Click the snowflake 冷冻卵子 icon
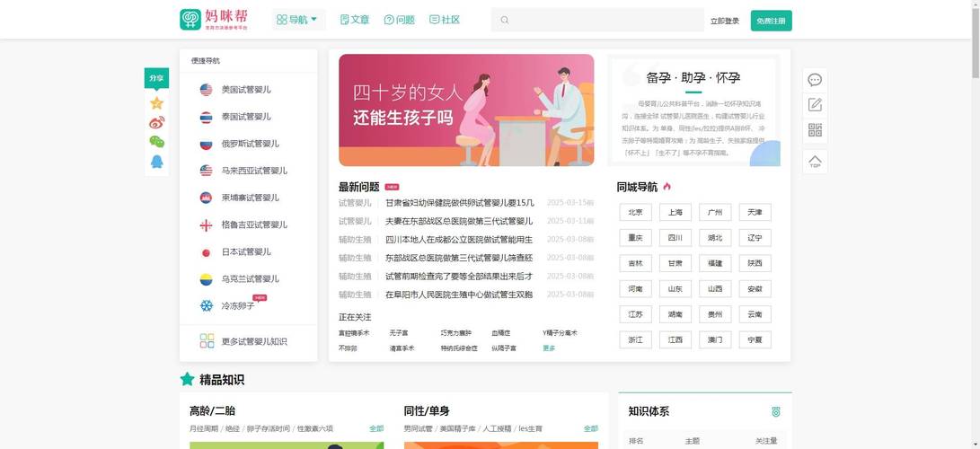The height and width of the screenshot is (449, 980). point(207,306)
